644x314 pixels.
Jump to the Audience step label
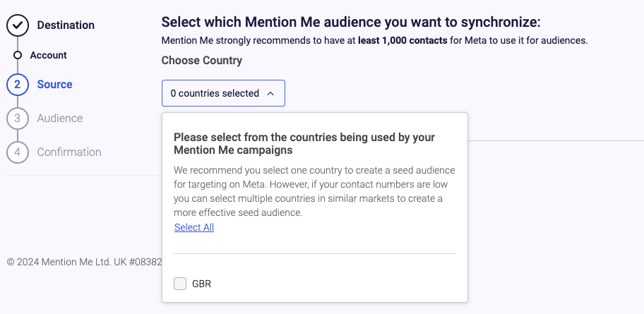(x=60, y=119)
